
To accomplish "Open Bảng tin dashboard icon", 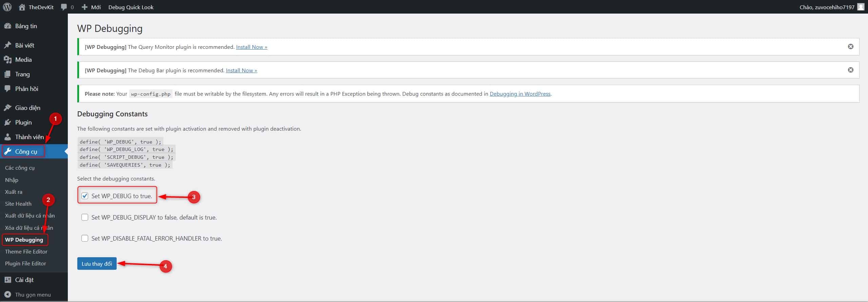I will click(7, 26).
